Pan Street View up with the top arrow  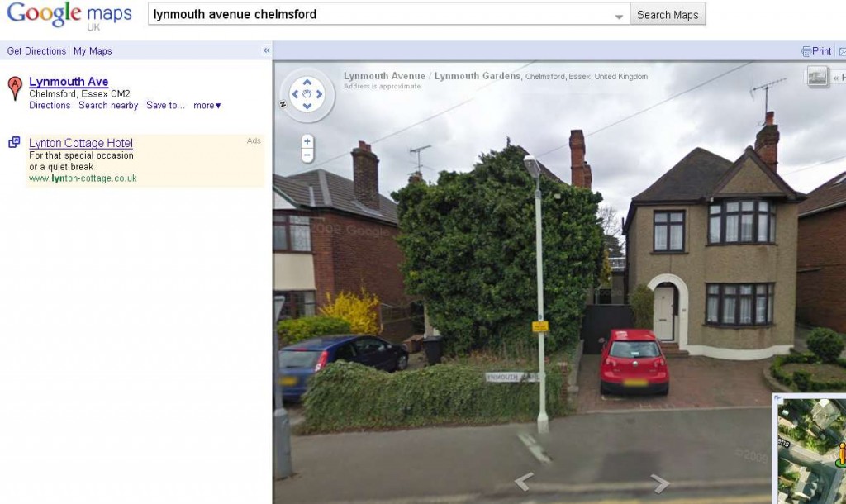click(307, 82)
